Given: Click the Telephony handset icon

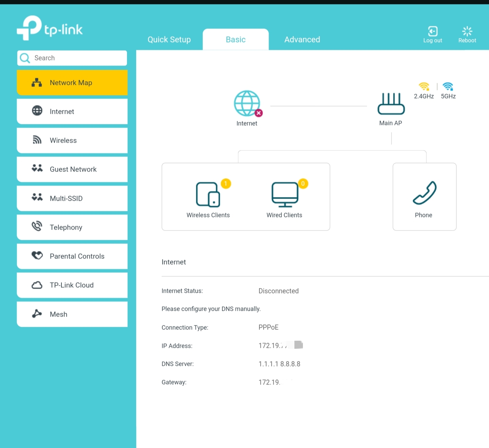Looking at the screenshot, I should pos(37,226).
